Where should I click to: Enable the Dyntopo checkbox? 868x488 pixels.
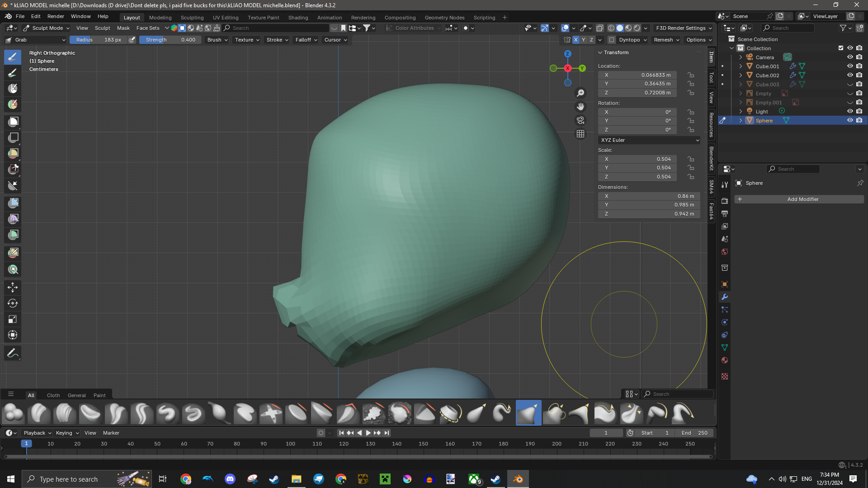(612, 40)
